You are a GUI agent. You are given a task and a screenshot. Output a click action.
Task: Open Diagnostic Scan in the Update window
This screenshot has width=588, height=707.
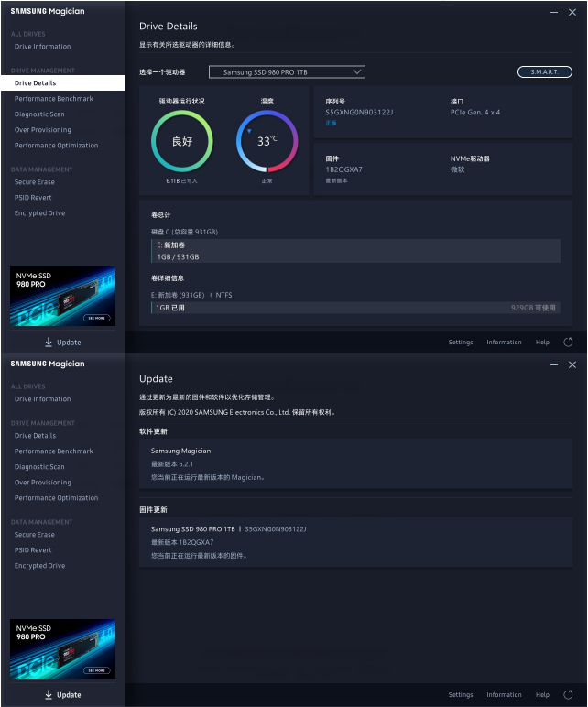(39, 467)
